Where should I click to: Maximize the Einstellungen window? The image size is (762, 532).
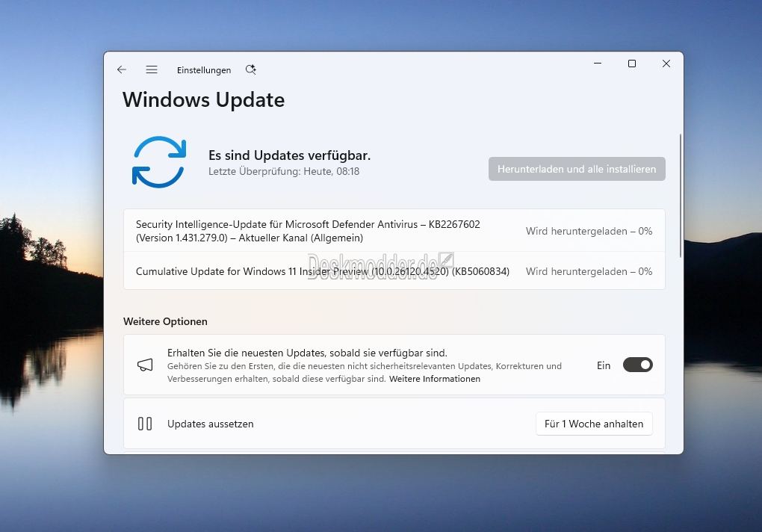[632, 64]
